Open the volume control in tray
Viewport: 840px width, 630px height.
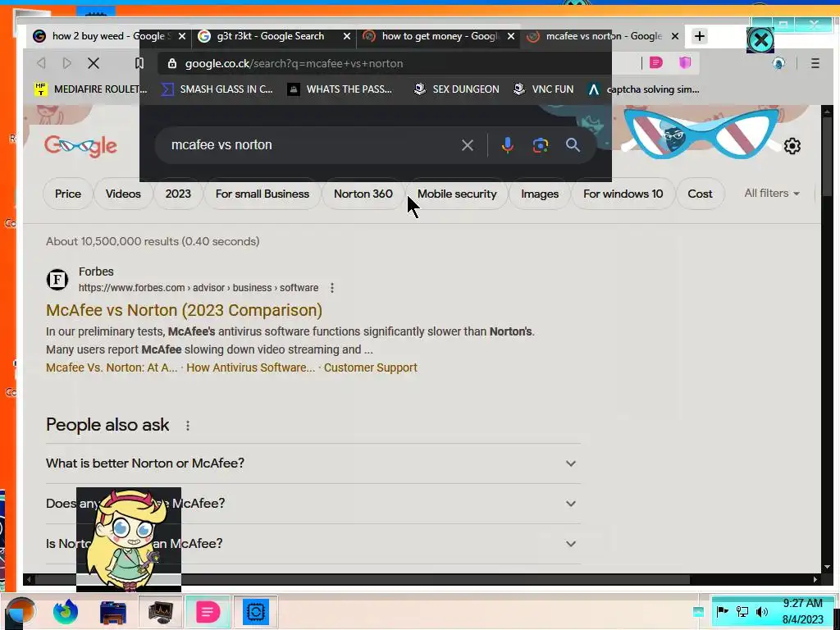[x=761, y=612]
